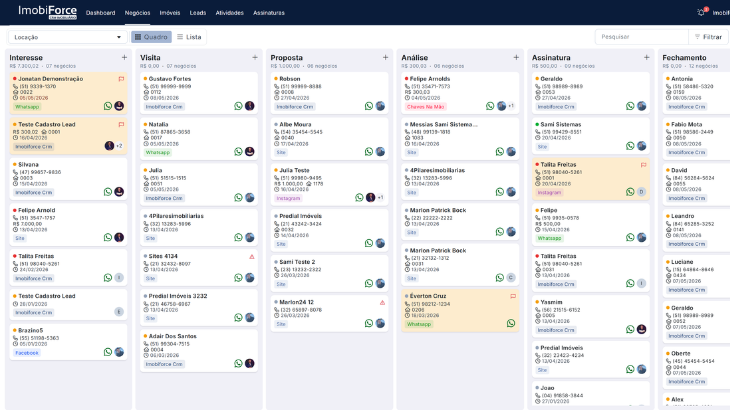
Task: Open WhatsApp icon on Éverton Cruz card
Action: (511, 323)
